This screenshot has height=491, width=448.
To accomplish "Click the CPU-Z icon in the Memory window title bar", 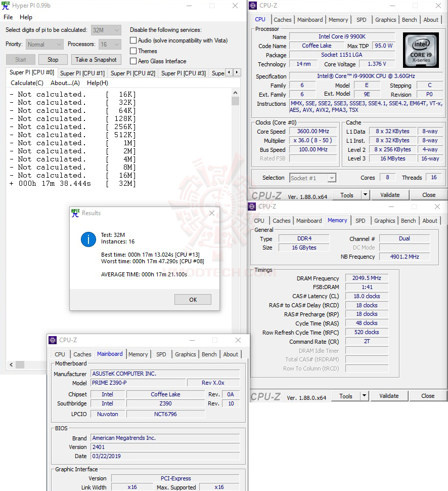I will point(252,207).
